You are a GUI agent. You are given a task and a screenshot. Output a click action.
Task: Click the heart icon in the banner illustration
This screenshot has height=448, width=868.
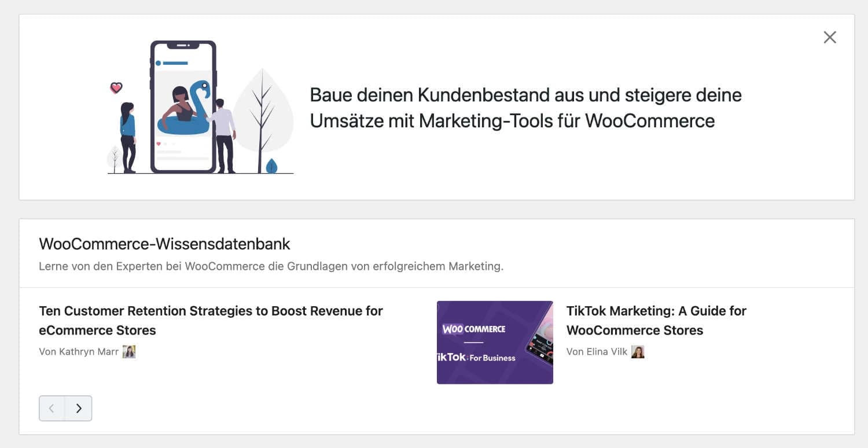coord(116,87)
